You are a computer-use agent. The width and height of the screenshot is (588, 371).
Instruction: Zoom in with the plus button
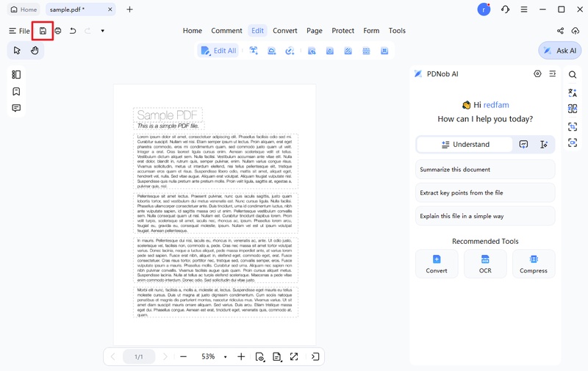(x=241, y=357)
